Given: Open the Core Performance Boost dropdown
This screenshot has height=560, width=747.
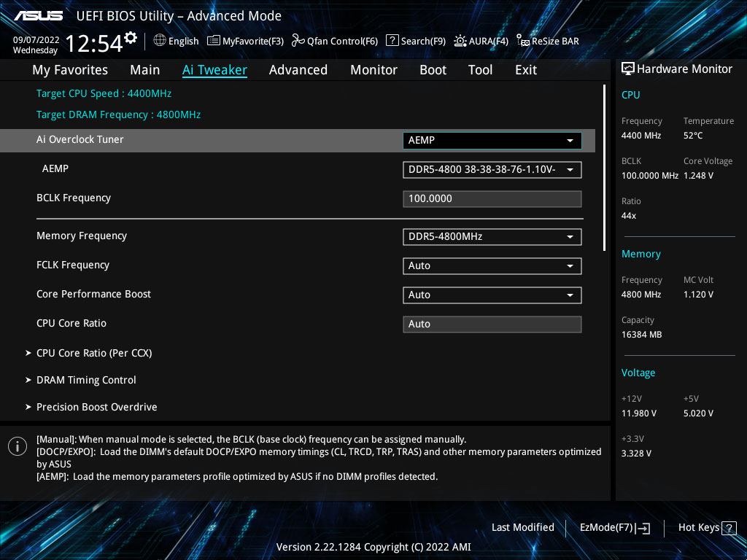Looking at the screenshot, I should coord(492,295).
